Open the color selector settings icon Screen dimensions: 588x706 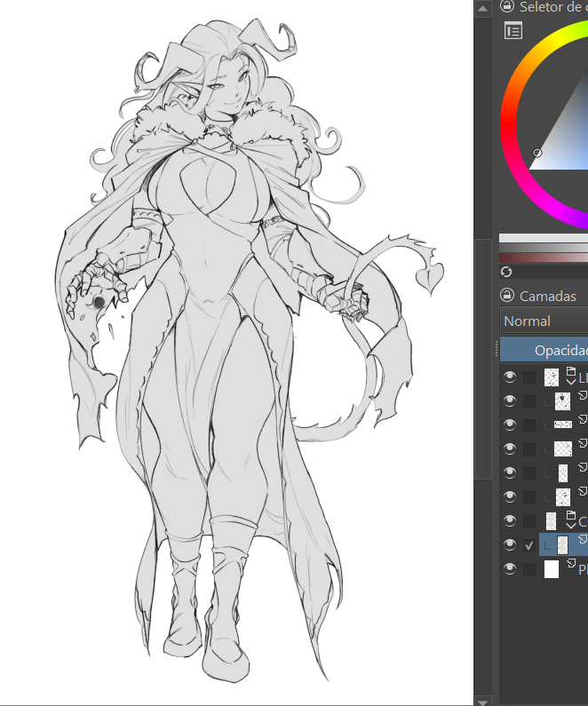(513, 30)
